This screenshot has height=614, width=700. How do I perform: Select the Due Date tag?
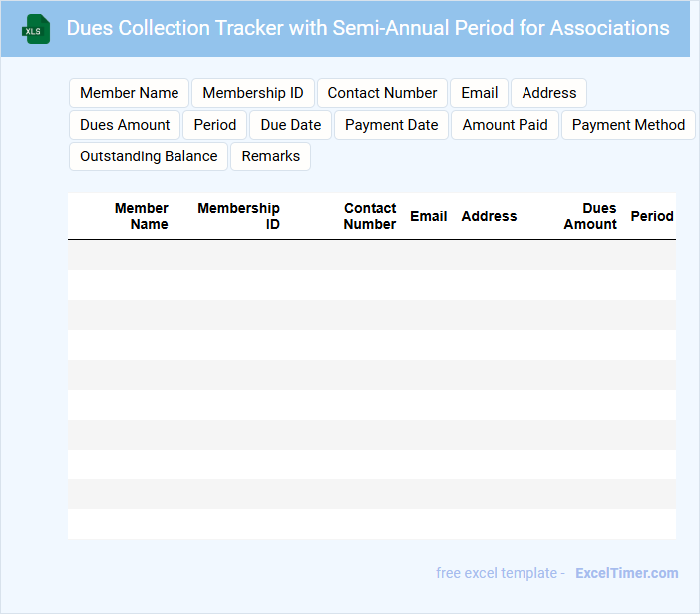(291, 125)
